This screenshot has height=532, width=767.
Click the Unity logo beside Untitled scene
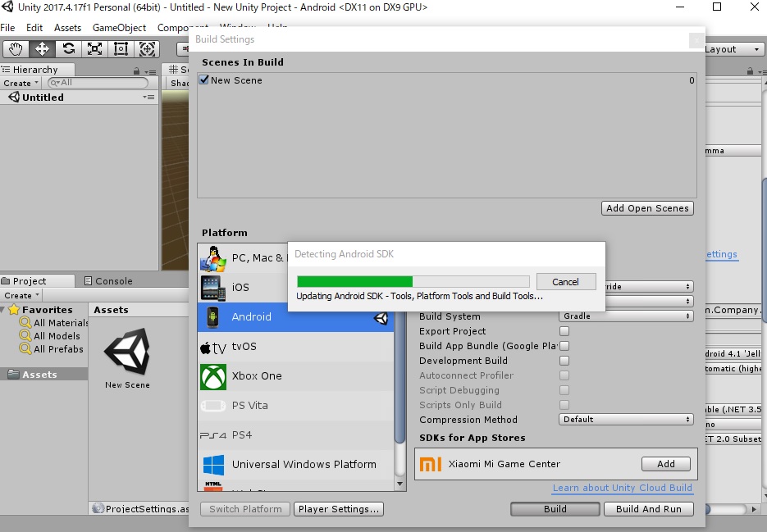14,97
